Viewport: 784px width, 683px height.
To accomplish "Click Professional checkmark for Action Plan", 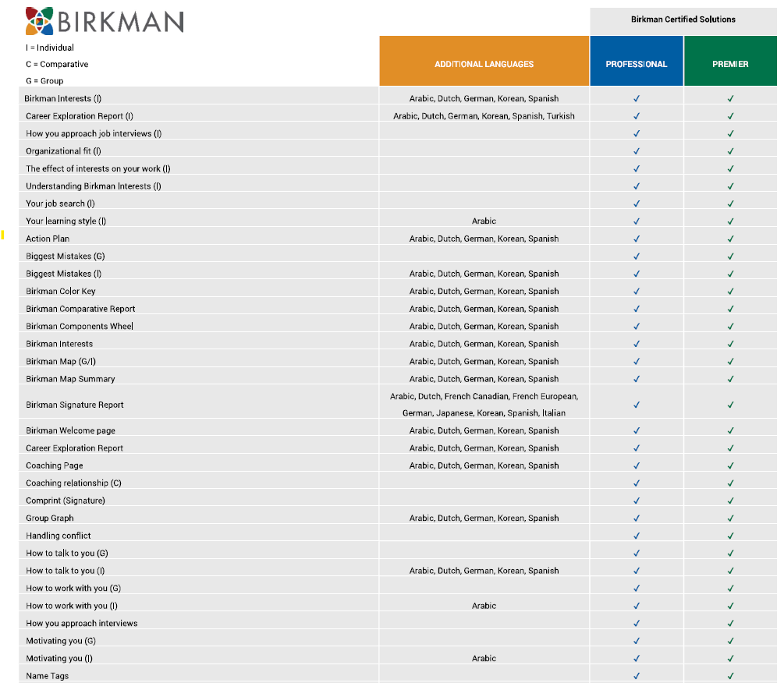I will [x=637, y=239].
